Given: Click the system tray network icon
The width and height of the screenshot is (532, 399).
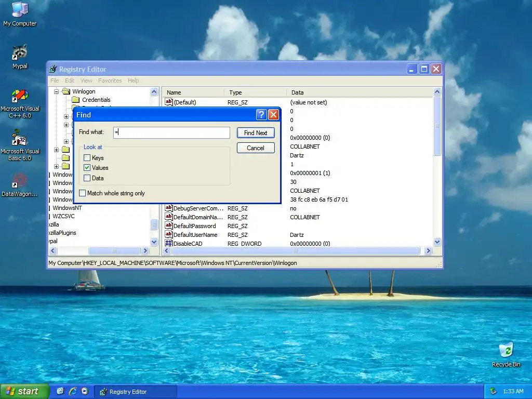Looking at the screenshot, I should point(494,391).
